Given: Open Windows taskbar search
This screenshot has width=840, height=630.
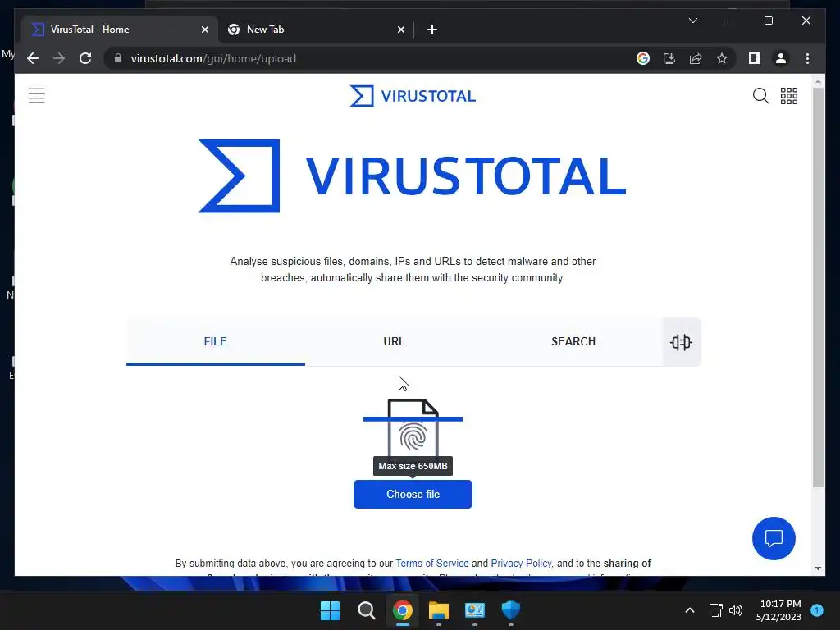Looking at the screenshot, I should 367,610.
